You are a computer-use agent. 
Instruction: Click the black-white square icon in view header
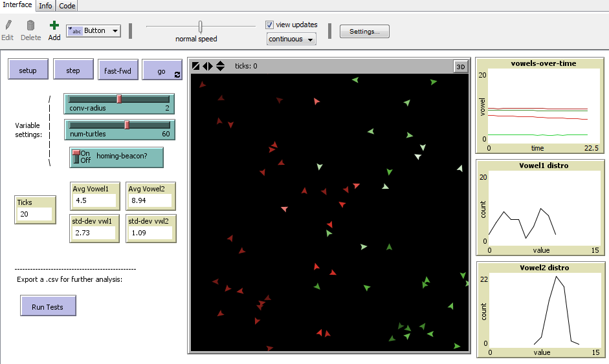tap(196, 66)
